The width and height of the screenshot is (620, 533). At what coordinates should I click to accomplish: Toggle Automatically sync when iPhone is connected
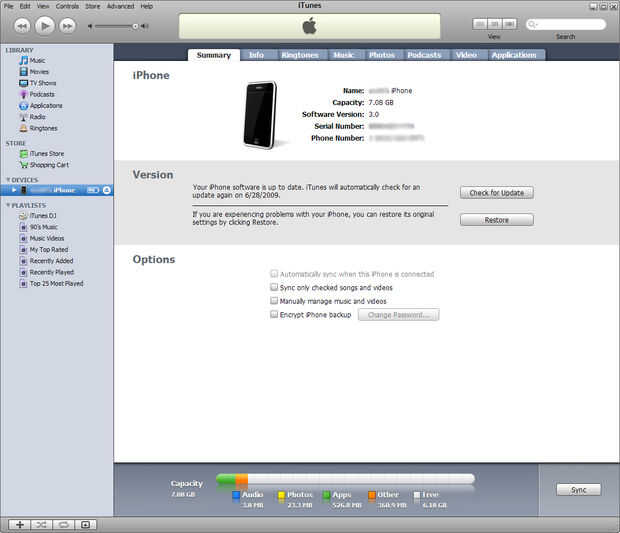(274, 274)
